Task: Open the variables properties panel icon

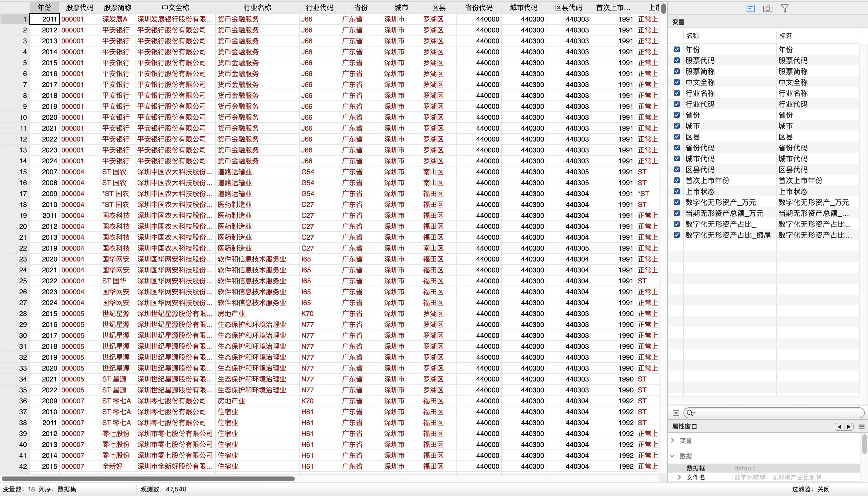Action: 751,8
